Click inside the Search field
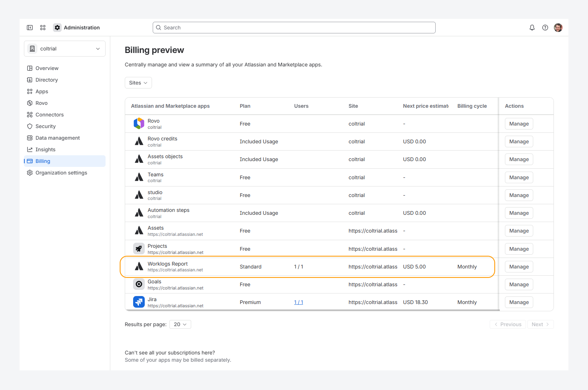 [294, 28]
